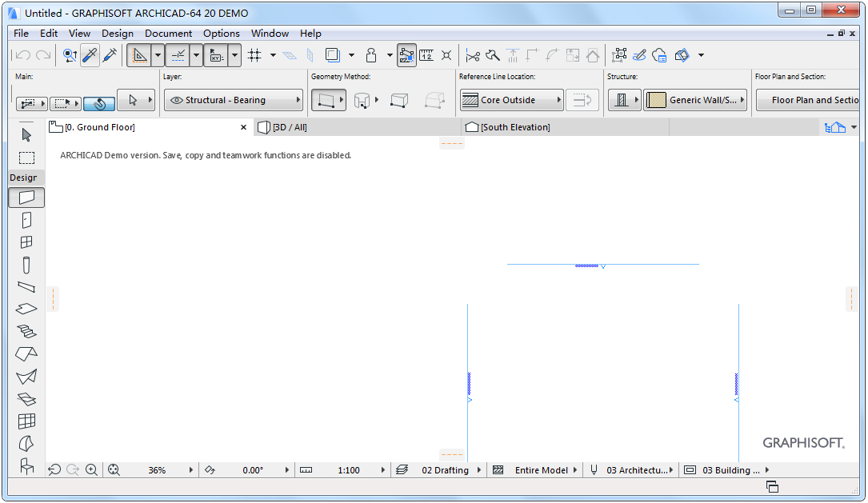Click the Pick Up Parameters eyedropper
Viewport: 868px width, 503px height.
(x=90, y=55)
